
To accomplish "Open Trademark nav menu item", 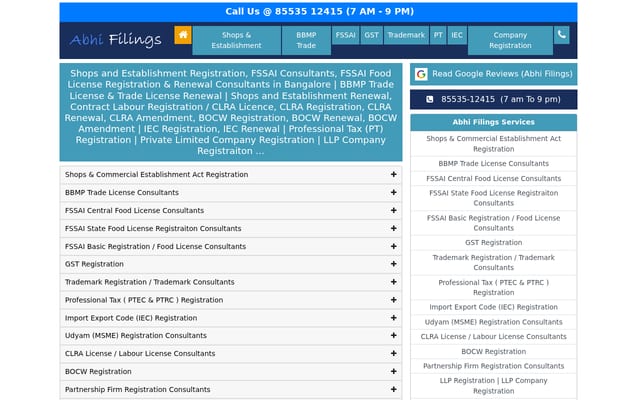I will tap(406, 35).
